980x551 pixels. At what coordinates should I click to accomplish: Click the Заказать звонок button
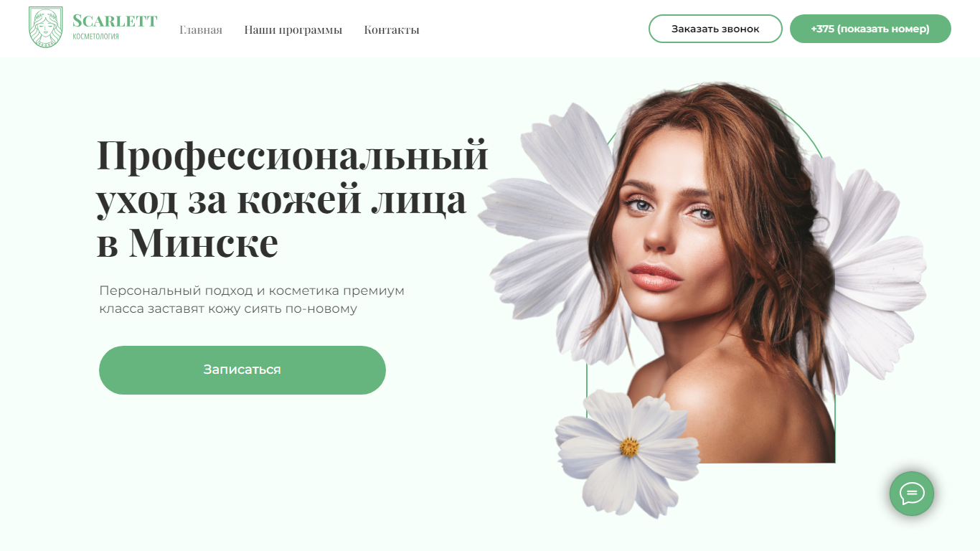pyautogui.click(x=715, y=29)
